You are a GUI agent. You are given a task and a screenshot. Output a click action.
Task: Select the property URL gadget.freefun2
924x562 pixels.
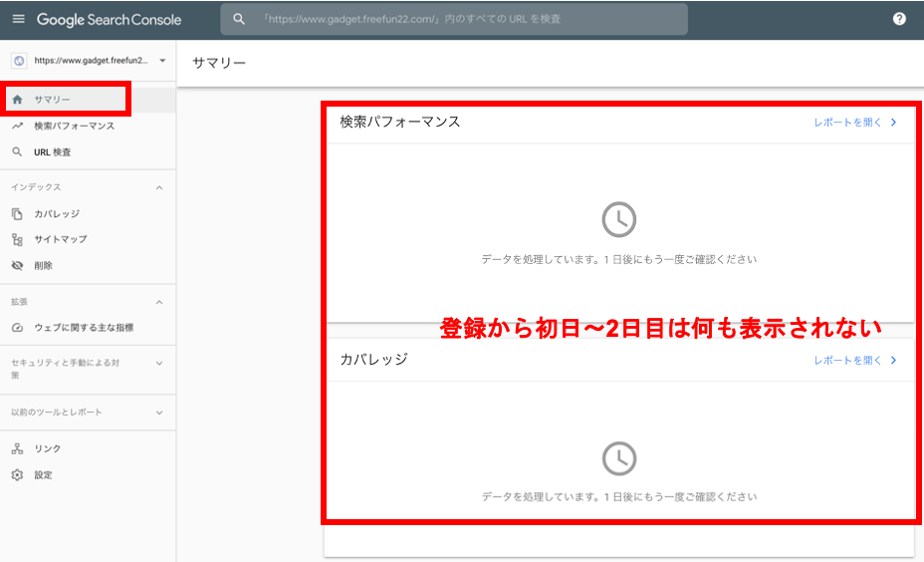(x=91, y=60)
